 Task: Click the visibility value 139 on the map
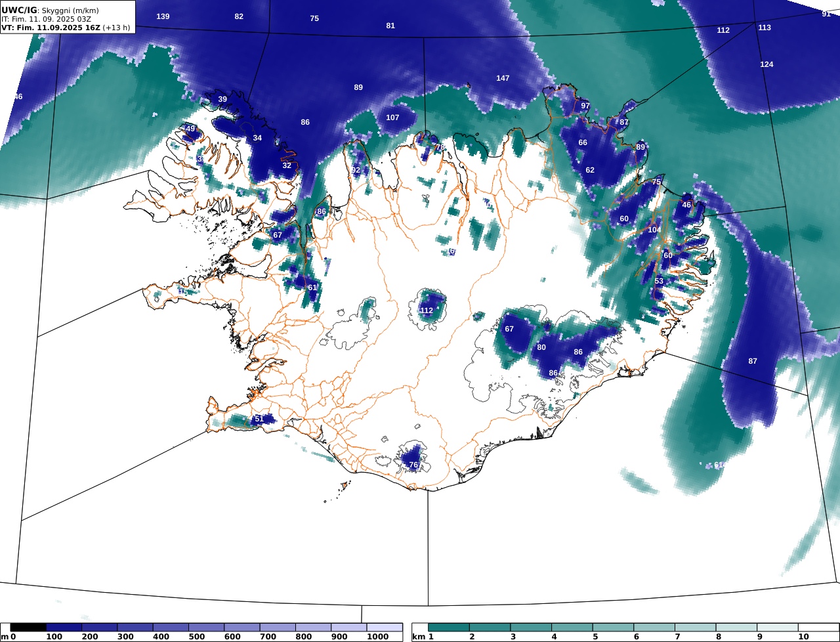[x=163, y=16]
